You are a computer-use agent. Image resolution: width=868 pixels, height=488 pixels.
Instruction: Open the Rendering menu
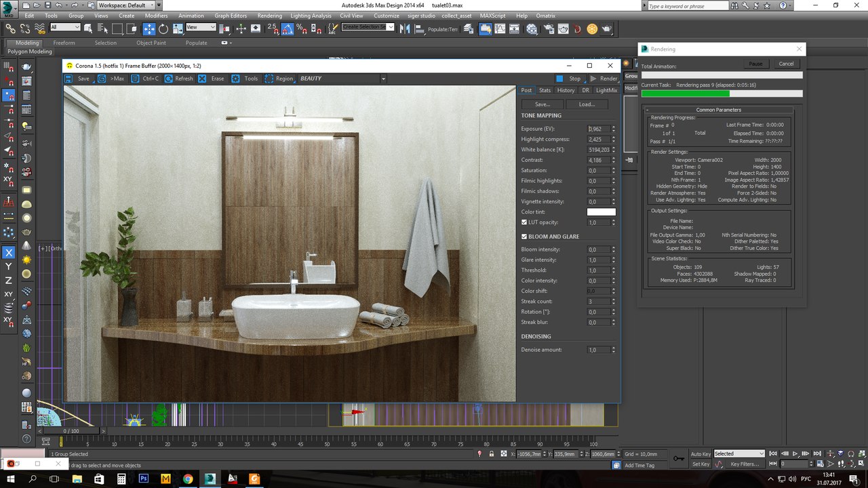coord(269,16)
